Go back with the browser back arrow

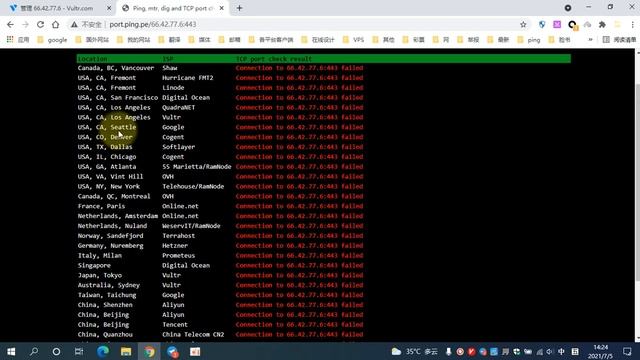(10, 24)
